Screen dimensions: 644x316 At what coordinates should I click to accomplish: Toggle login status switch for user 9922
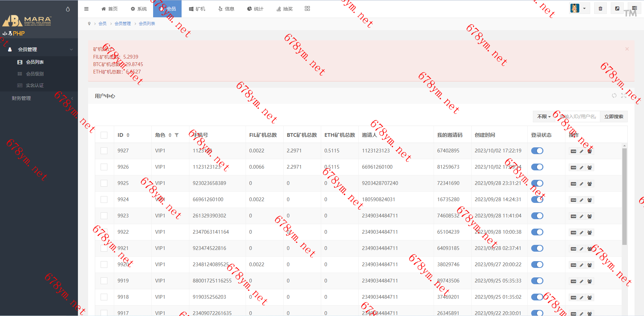(537, 232)
